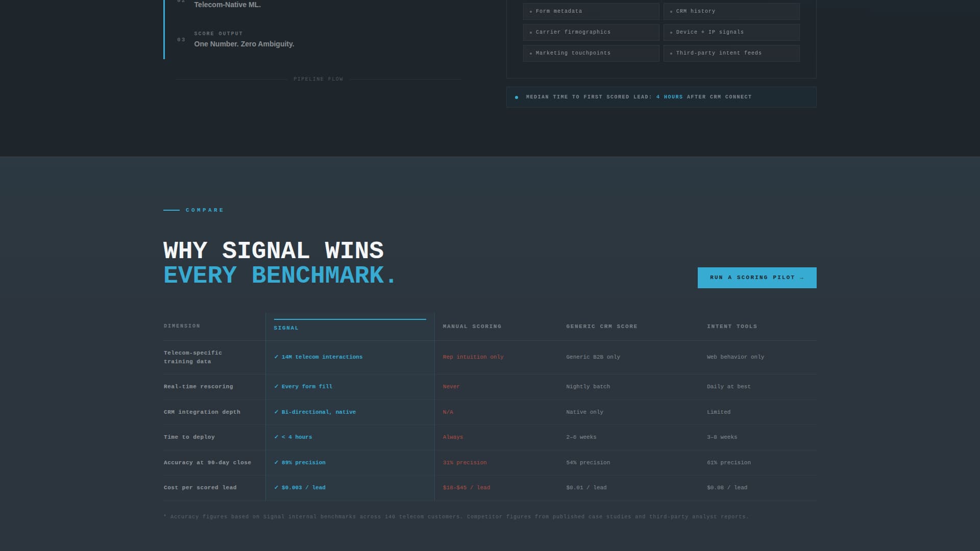Click the Run a Scoring Pilot button

click(757, 278)
